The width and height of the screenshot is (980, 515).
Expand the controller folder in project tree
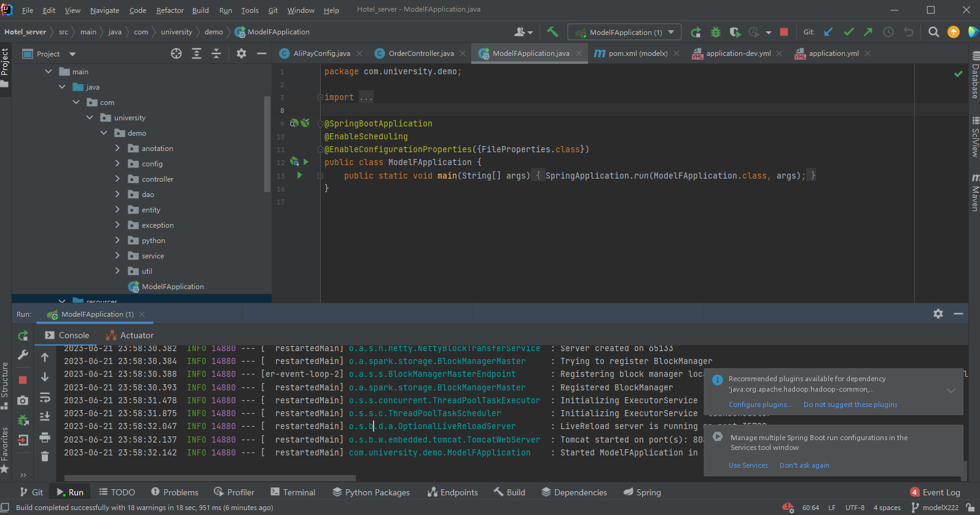117,179
